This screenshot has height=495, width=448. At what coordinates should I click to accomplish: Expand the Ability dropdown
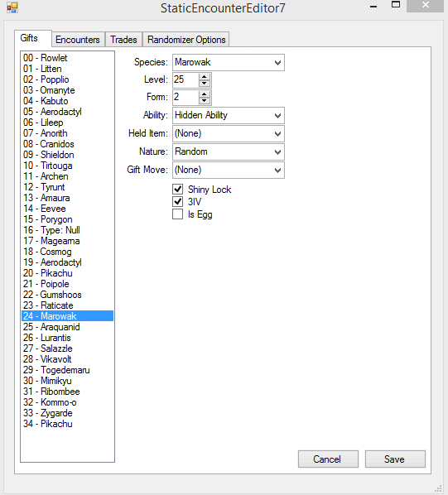pyautogui.click(x=229, y=116)
